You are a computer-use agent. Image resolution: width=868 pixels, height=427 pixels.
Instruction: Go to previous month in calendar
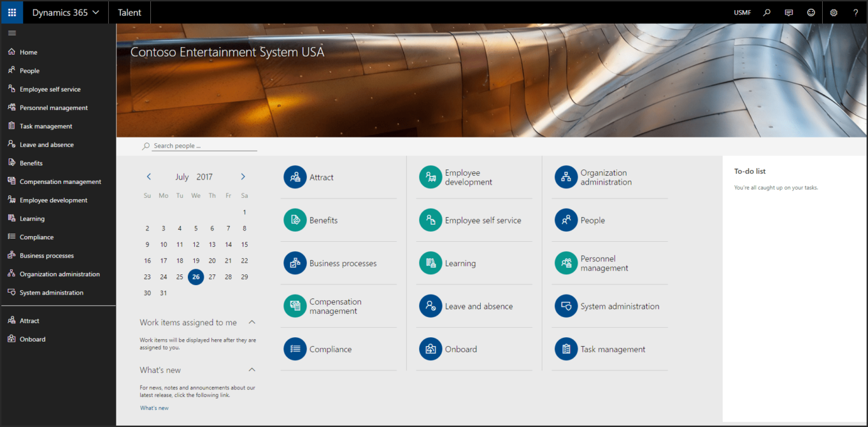149,177
